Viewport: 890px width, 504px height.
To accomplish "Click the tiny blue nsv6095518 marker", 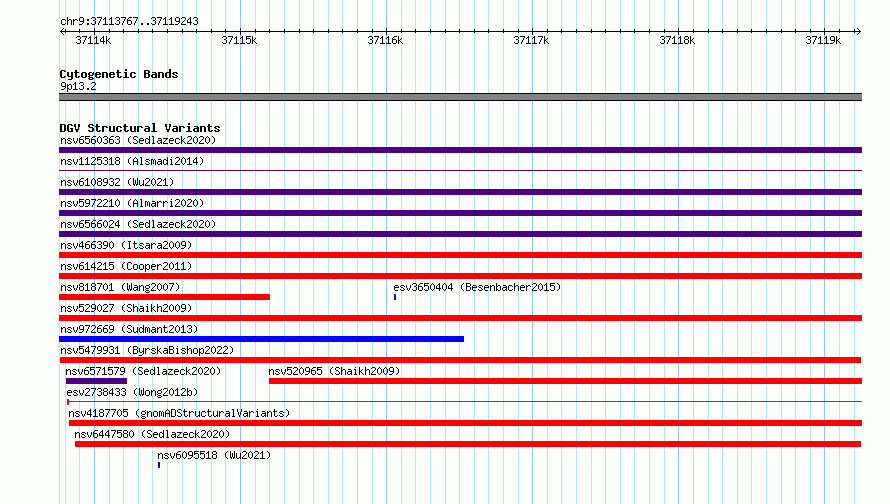I will tap(159, 465).
